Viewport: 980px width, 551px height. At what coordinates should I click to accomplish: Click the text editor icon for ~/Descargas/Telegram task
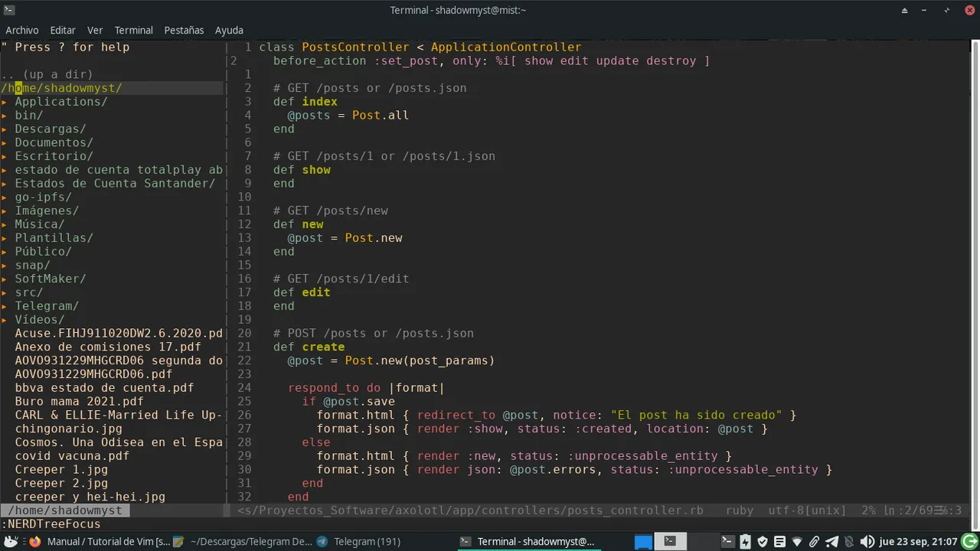[x=178, y=542]
